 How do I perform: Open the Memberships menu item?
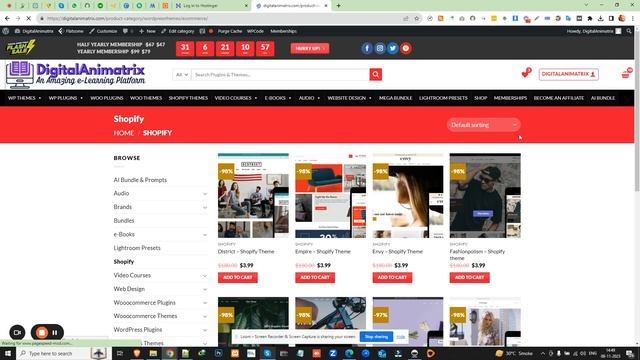tap(510, 98)
